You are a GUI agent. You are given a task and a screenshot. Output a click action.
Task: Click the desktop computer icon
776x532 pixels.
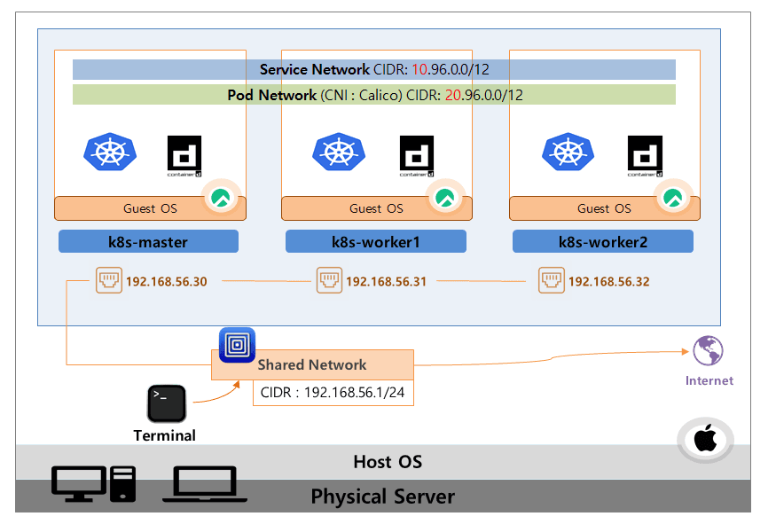92,483
